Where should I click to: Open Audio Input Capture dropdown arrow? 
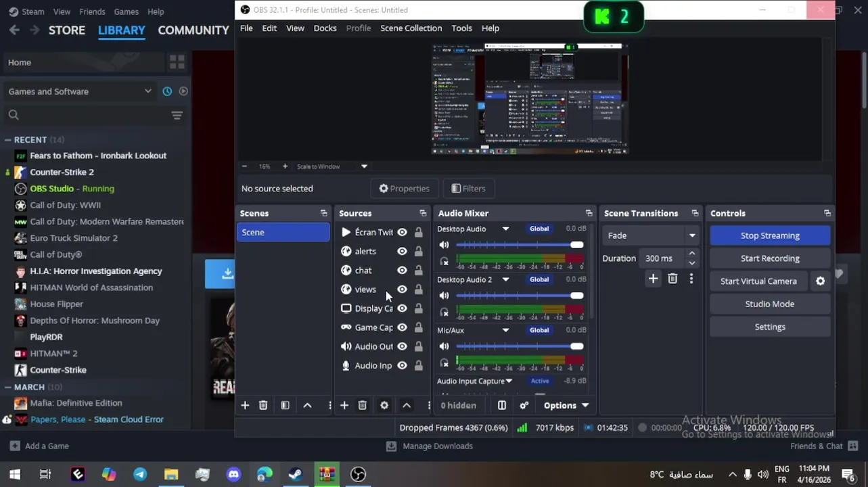pyautogui.click(x=509, y=381)
